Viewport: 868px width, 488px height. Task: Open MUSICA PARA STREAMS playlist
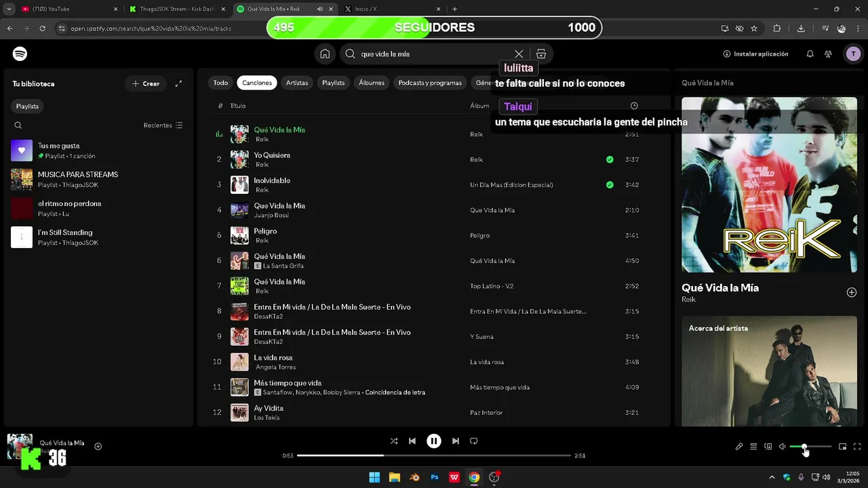tap(98, 180)
